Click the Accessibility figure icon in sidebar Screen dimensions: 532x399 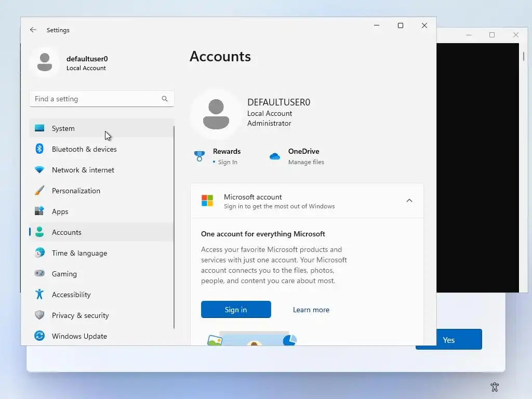[39, 294]
